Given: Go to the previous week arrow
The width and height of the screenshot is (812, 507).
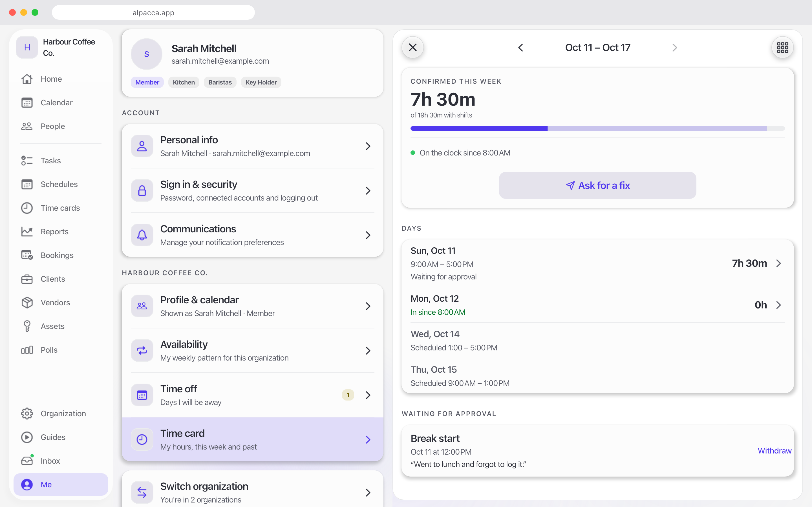Looking at the screenshot, I should coord(520,48).
